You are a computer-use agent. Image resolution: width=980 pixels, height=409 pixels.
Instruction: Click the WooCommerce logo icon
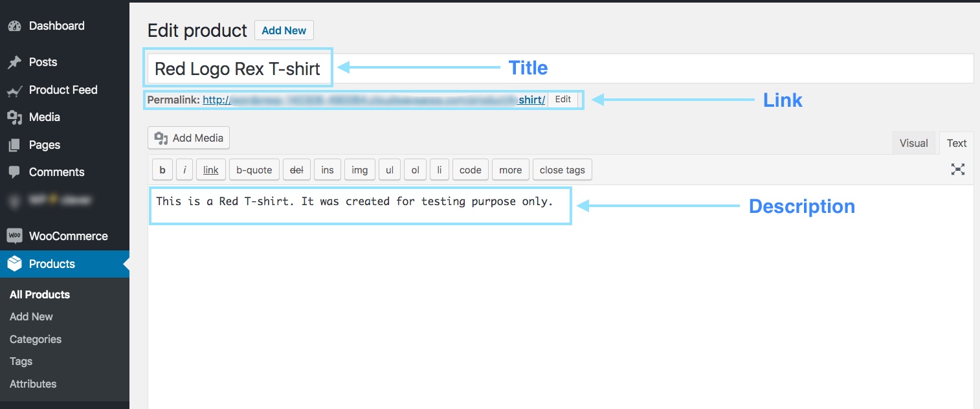(x=14, y=236)
